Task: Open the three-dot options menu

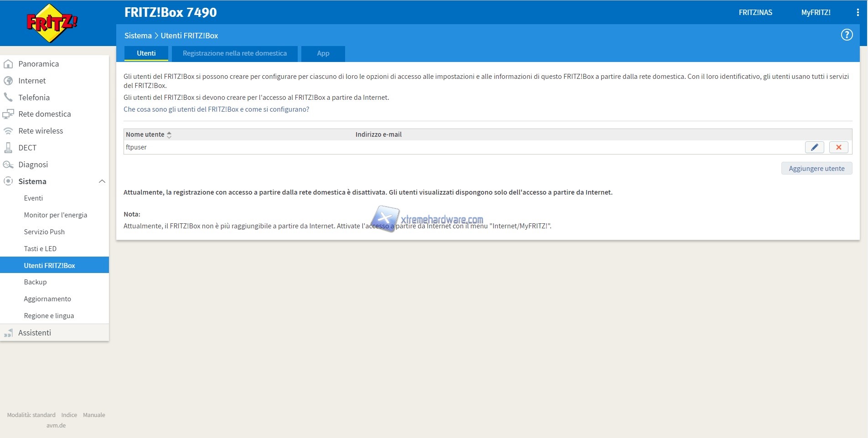Action: 858,13
